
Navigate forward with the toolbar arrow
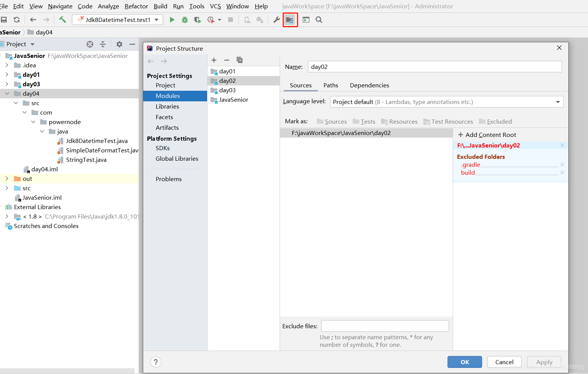(x=46, y=20)
